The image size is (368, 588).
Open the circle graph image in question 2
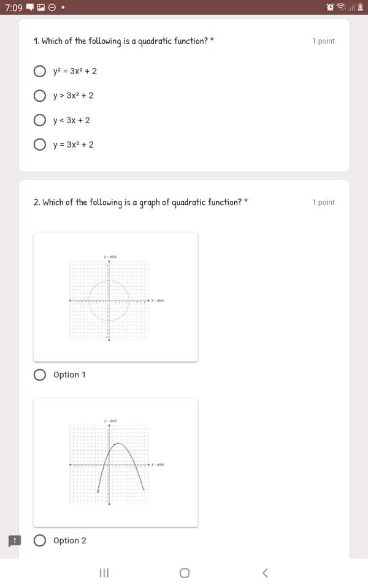(x=115, y=296)
